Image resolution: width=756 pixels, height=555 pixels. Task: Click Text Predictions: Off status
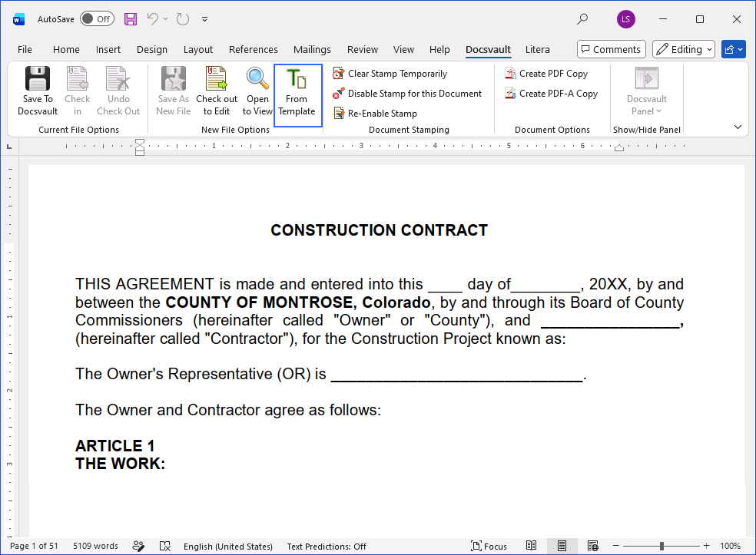(x=327, y=547)
